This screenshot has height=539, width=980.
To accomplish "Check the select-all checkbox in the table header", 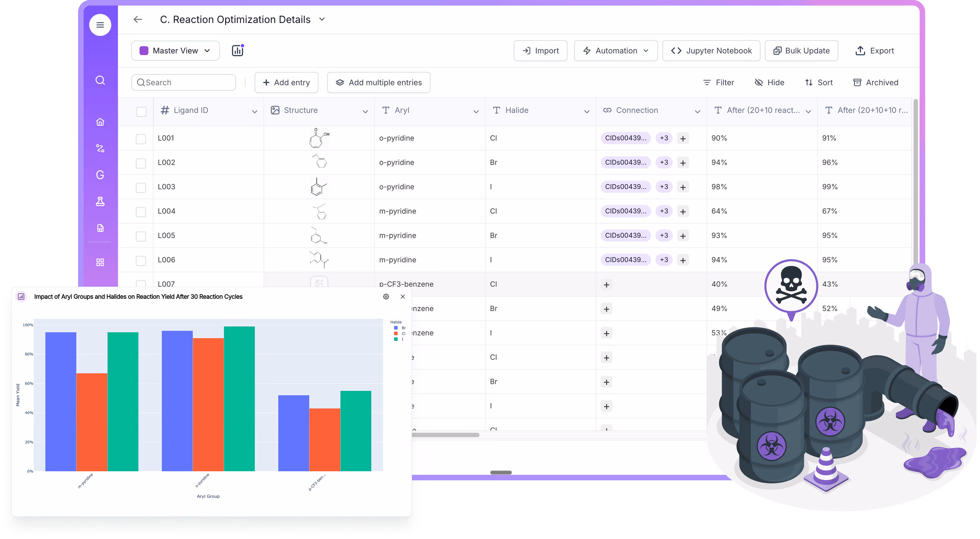I will [x=141, y=112].
